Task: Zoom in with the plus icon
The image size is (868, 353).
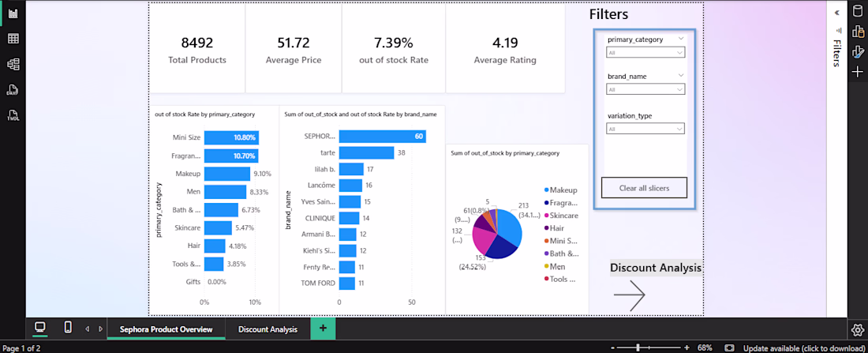Action: (x=687, y=348)
